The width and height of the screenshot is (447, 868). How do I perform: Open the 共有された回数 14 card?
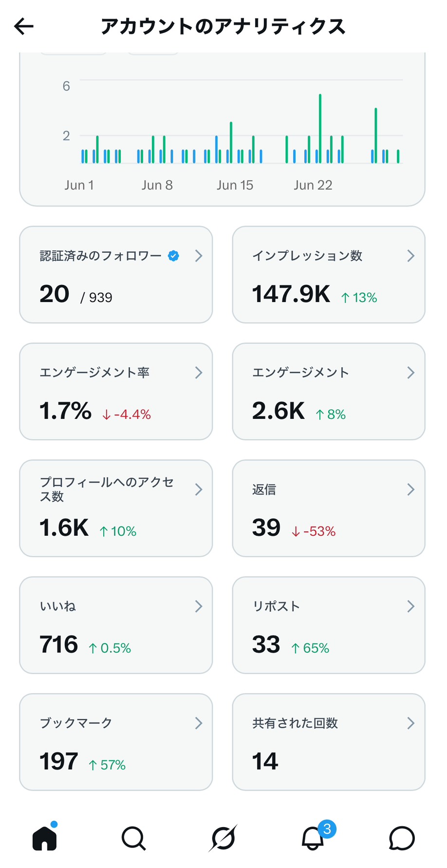click(329, 742)
